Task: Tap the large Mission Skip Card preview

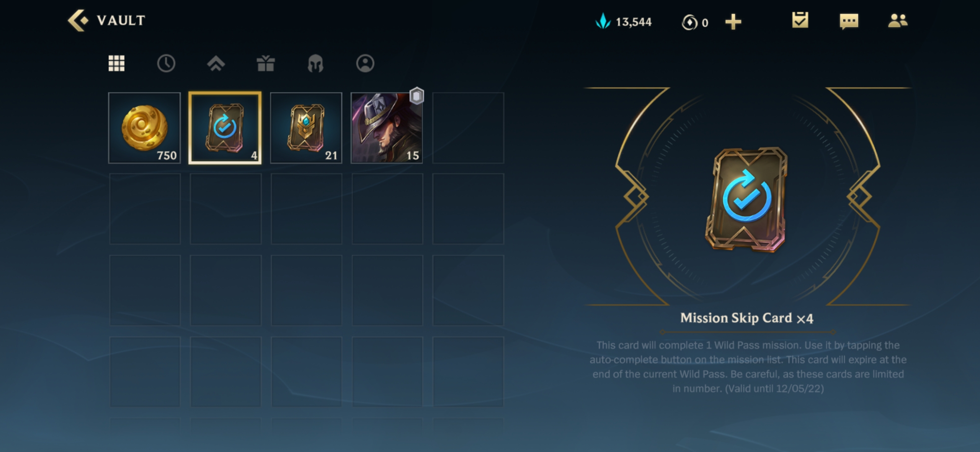Action: [x=746, y=199]
